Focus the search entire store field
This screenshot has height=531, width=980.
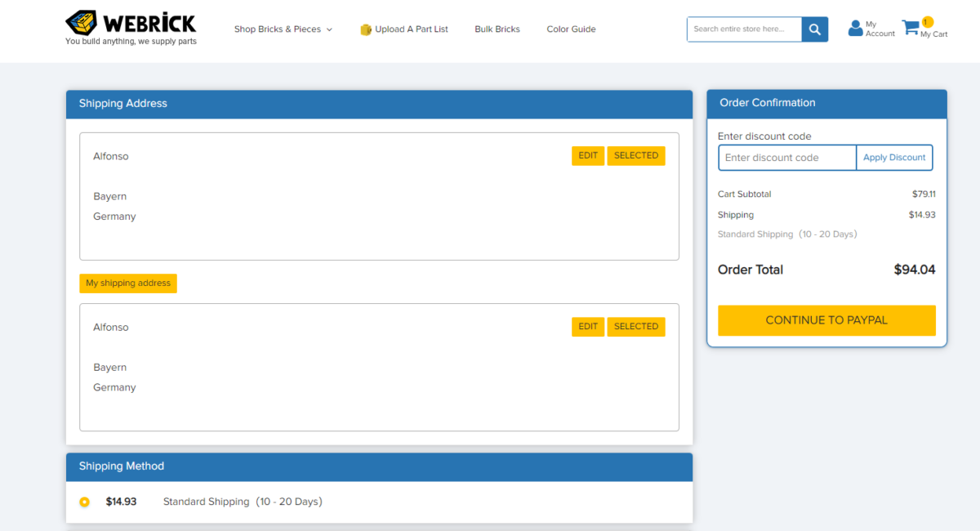tap(744, 29)
